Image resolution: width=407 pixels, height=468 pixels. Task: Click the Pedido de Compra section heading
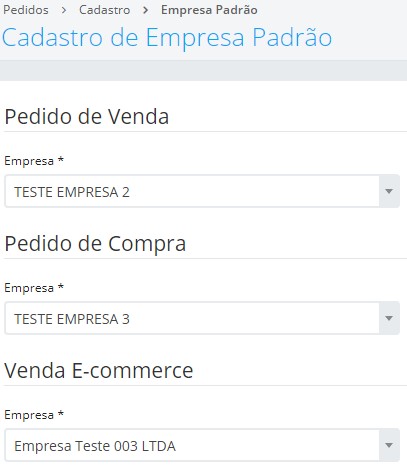coord(95,244)
